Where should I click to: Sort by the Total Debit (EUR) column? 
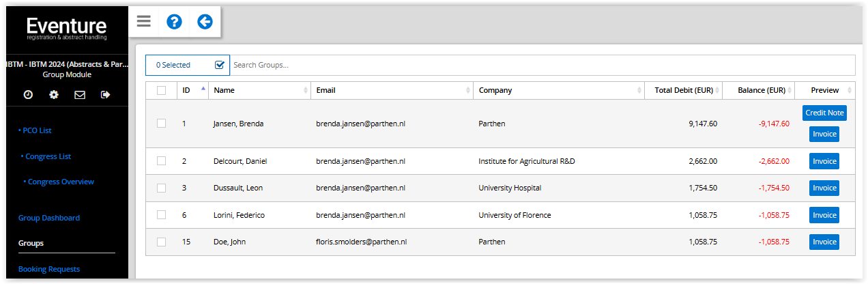coord(683,90)
